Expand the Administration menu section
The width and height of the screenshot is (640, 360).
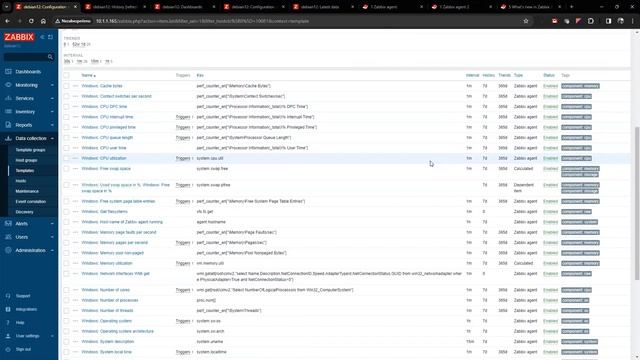pos(52,250)
